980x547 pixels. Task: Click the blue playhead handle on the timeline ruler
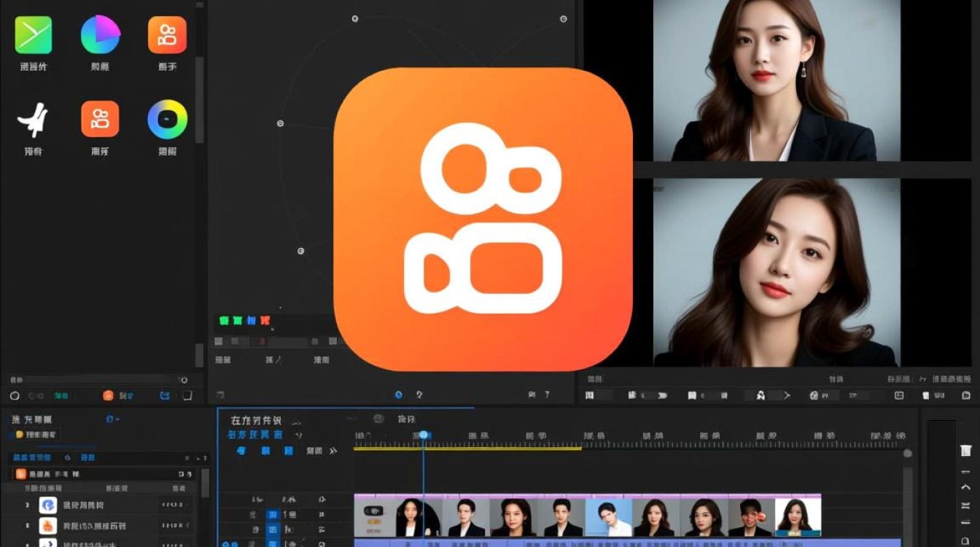click(424, 435)
